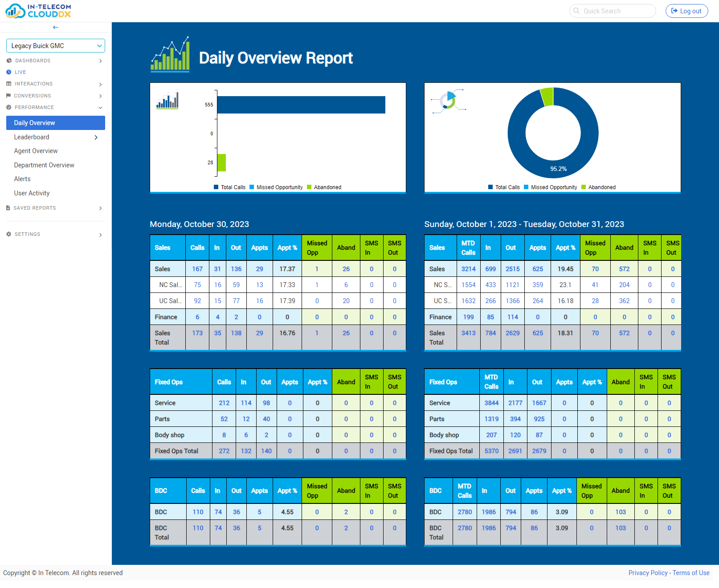Open the Conversions flag icon
Screen dimensions: 719x588
(8, 96)
